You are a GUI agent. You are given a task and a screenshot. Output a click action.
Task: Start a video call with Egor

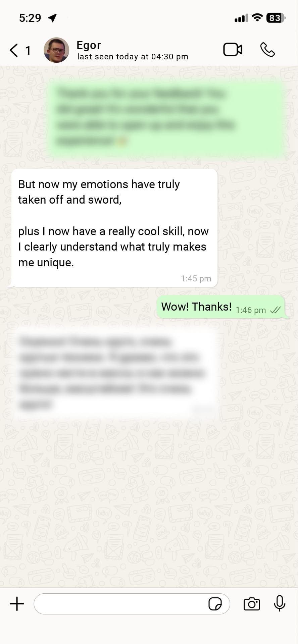point(233,50)
